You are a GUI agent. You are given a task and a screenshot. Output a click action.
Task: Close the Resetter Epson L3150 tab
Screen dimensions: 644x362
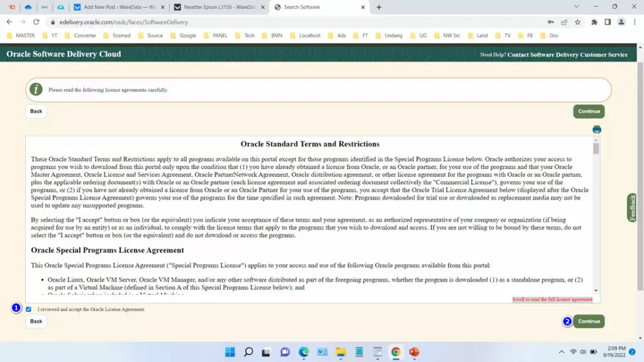pyautogui.click(x=263, y=7)
